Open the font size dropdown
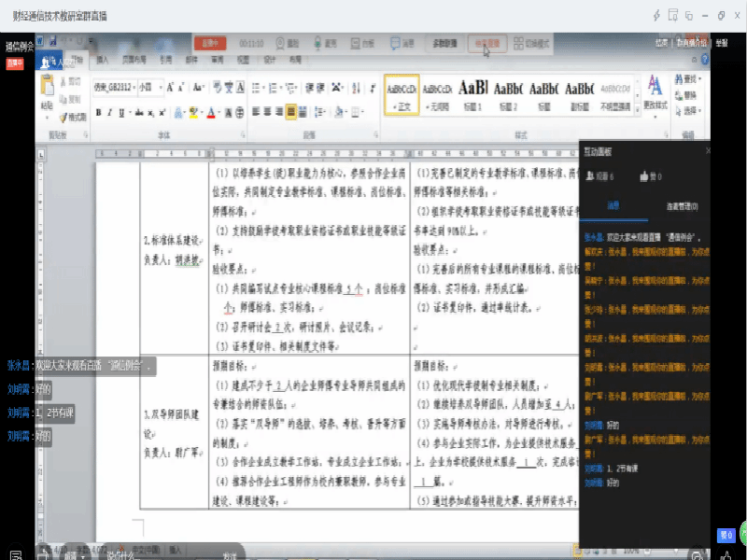 [161, 87]
